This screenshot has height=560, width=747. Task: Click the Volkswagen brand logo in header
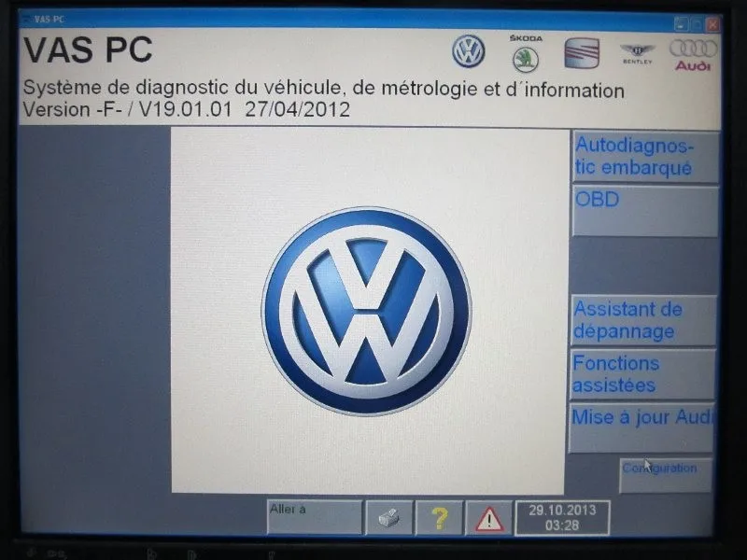point(469,51)
